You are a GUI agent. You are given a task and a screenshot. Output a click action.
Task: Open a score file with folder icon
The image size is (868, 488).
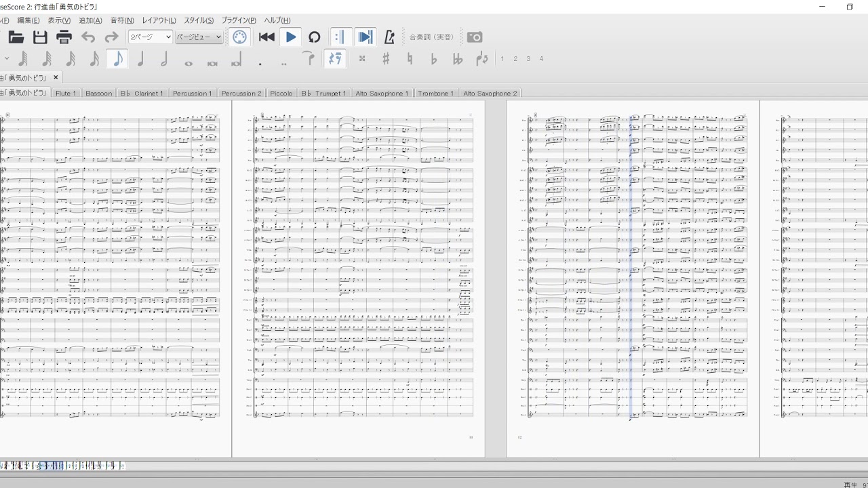coord(16,37)
